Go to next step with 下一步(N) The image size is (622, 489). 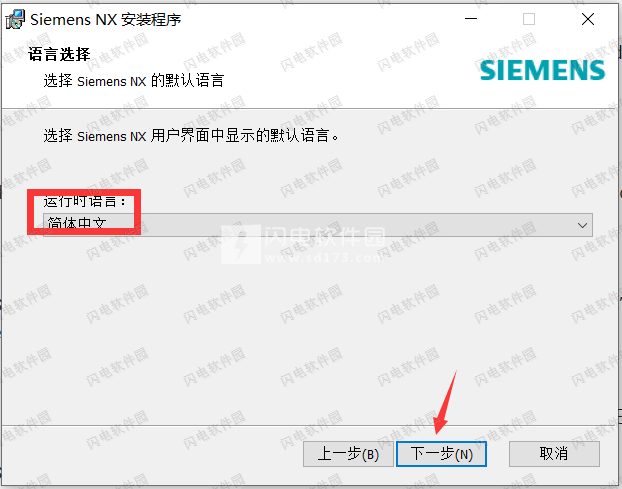coord(441,454)
